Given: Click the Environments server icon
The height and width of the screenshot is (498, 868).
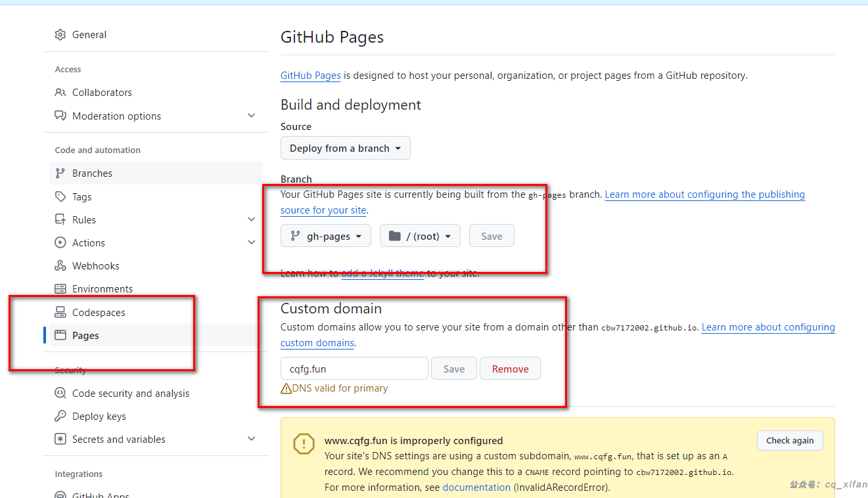Looking at the screenshot, I should pos(60,289).
